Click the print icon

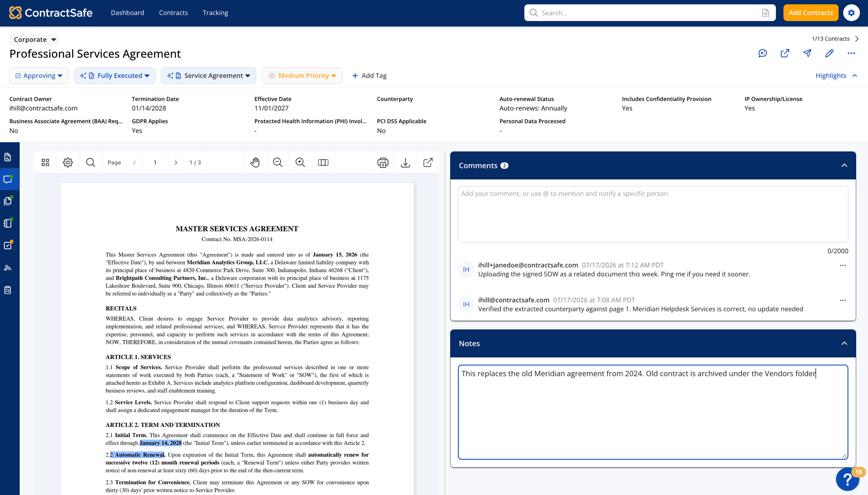(x=383, y=162)
